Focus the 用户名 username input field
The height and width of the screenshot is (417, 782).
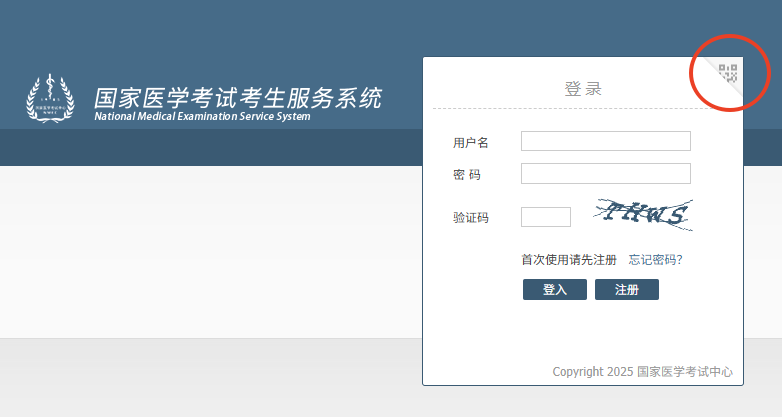tap(605, 141)
